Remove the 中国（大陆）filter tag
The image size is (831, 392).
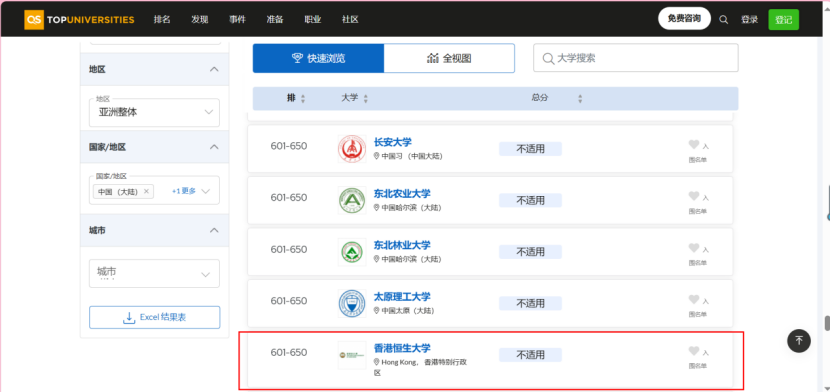(146, 191)
